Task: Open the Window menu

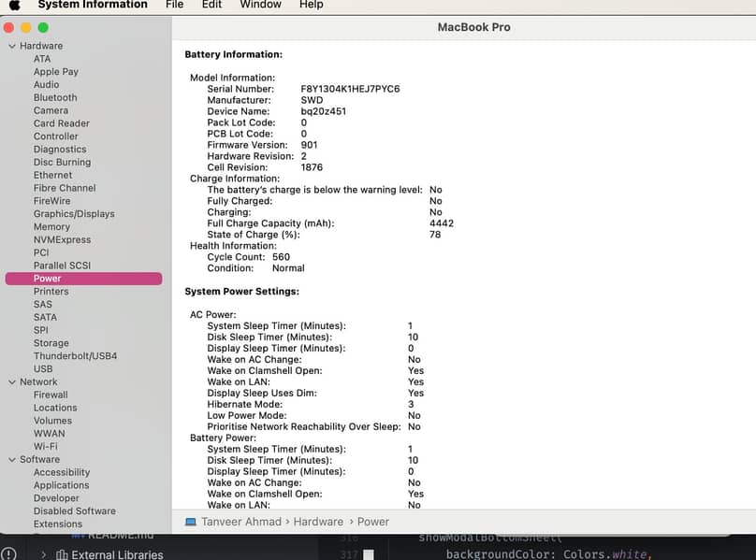Action: coord(260,5)
